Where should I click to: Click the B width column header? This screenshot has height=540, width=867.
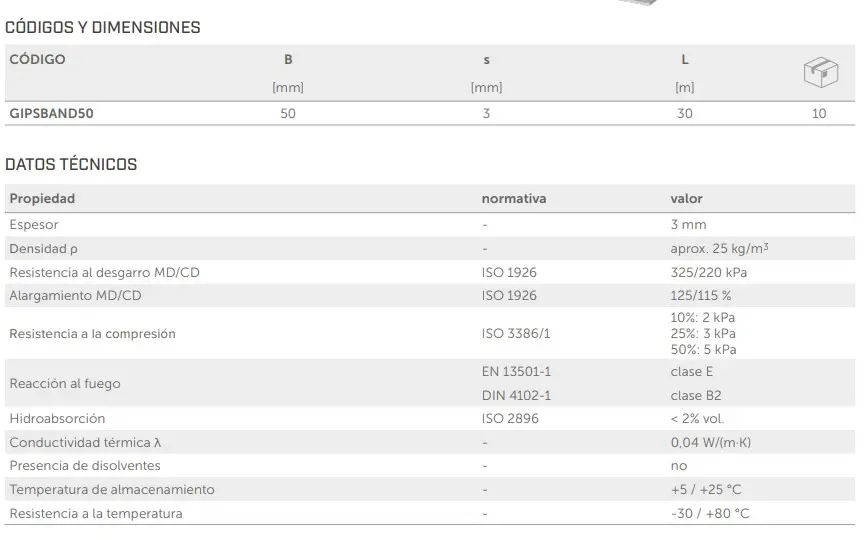[288, 60]
